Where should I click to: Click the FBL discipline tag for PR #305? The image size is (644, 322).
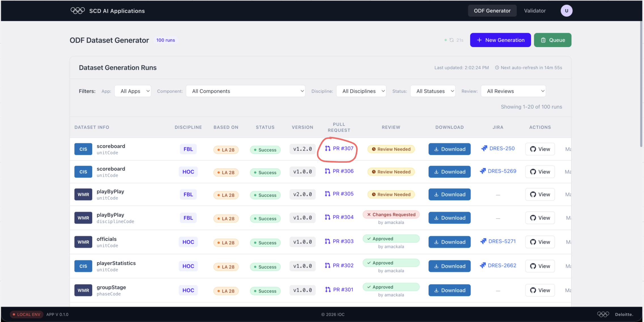(x=188, y=194)
